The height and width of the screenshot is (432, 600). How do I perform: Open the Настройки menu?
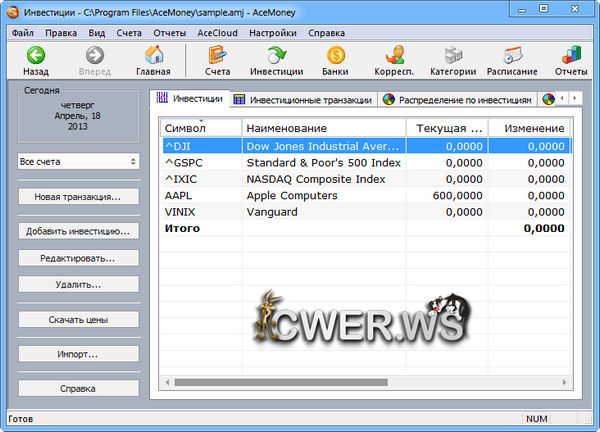272,32
